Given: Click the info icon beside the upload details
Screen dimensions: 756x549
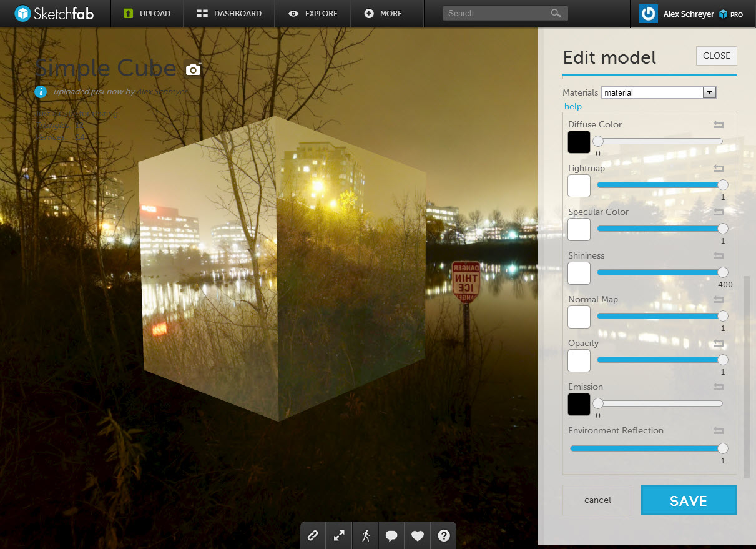Looking at the screenshot, I should [40, 92].
